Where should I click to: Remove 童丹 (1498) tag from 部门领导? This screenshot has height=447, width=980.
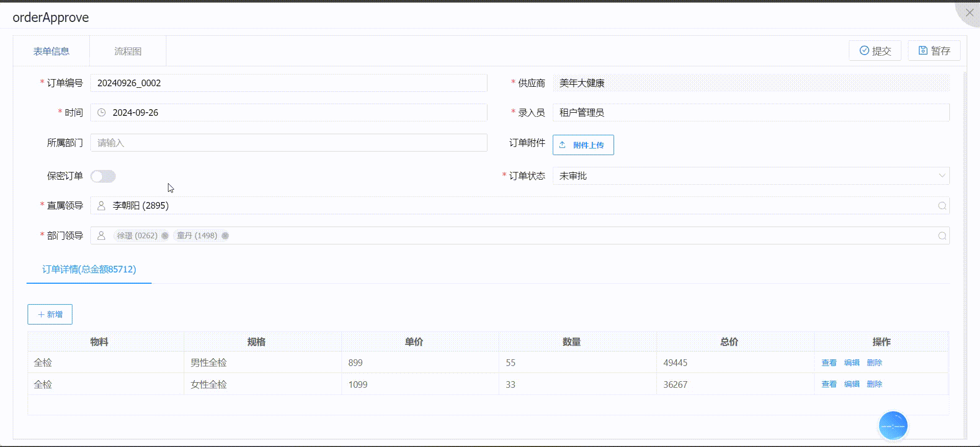tap(225, 236)
